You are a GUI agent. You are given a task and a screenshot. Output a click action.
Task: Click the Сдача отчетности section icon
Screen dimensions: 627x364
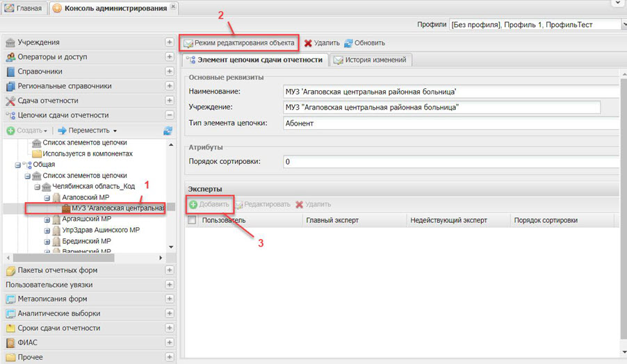10,101
